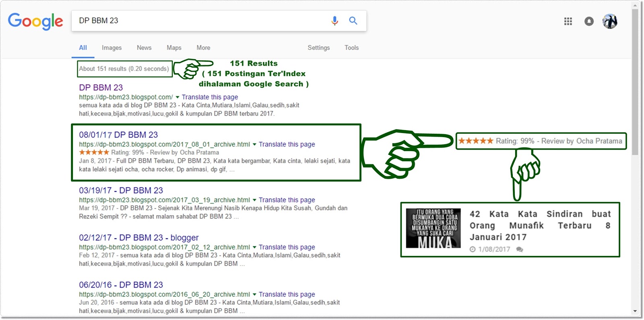The image size is (644, 320).
Task: Select the All search tab
Action: point(83,48)
